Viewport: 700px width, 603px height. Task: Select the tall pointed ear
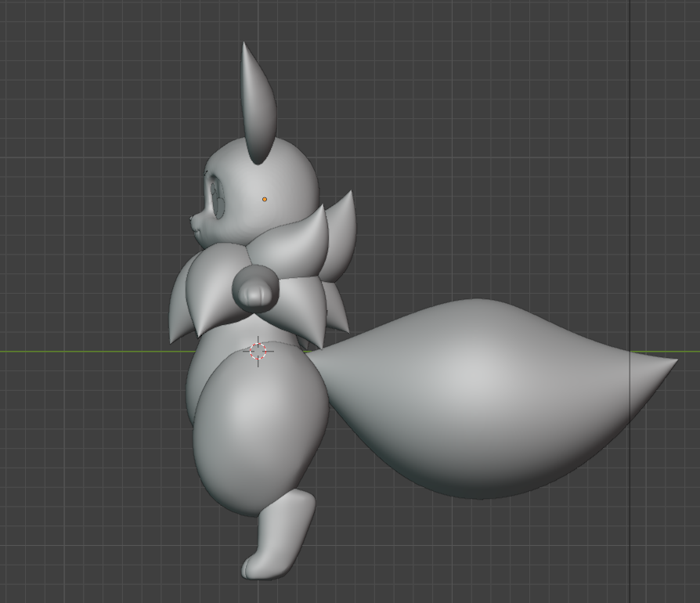258,103
